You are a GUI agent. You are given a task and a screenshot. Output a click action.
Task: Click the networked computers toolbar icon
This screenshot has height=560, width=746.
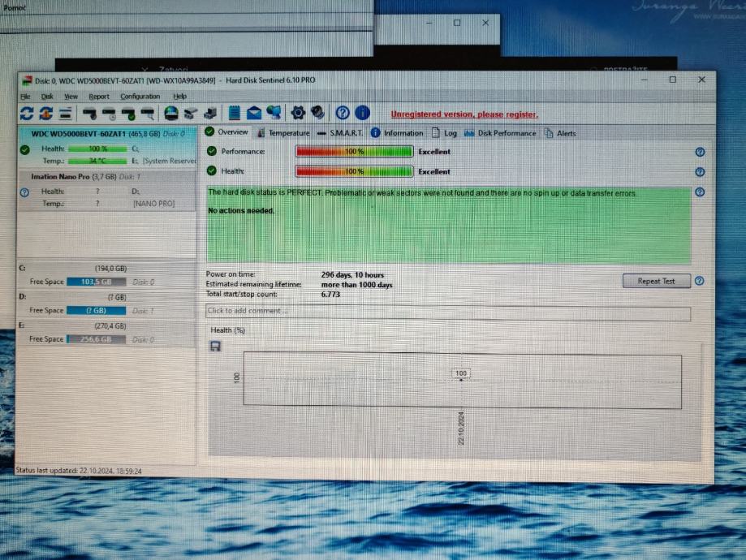[x=274, y=113]
